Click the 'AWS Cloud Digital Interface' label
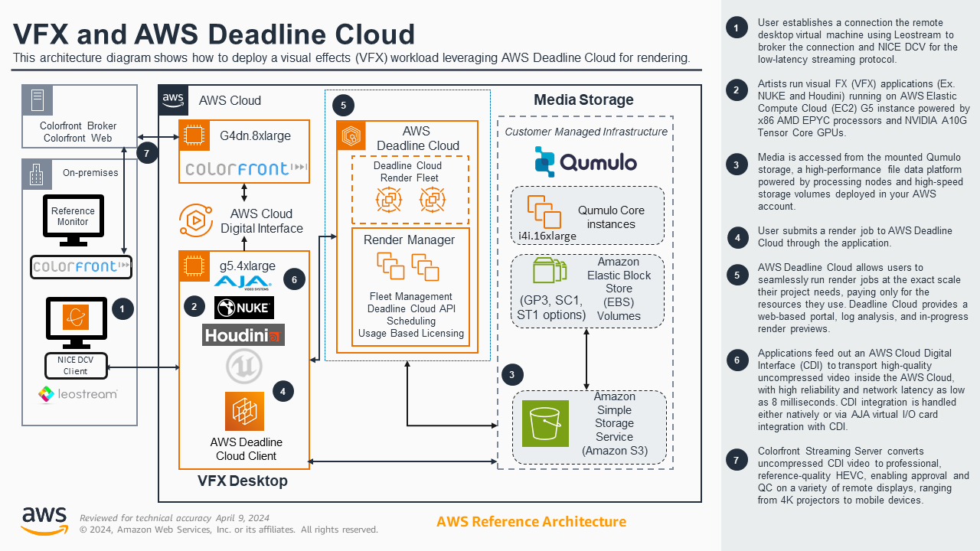The height and width of the screenshot is (551, 980). coord(262,221)
